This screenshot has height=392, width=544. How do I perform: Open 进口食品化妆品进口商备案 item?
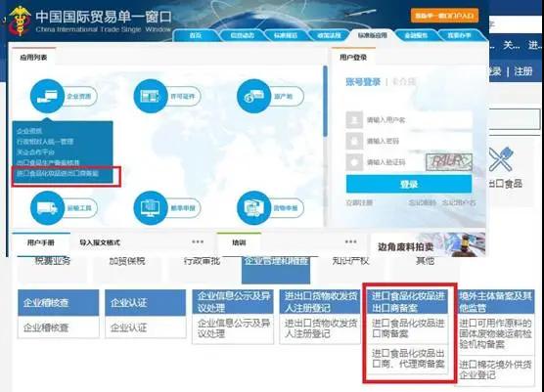407,328
